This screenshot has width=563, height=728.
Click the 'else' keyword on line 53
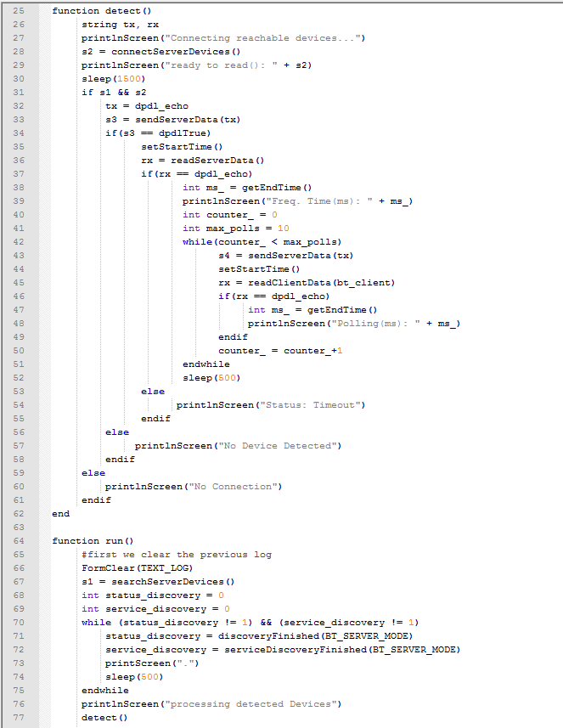tap(153, 392)
